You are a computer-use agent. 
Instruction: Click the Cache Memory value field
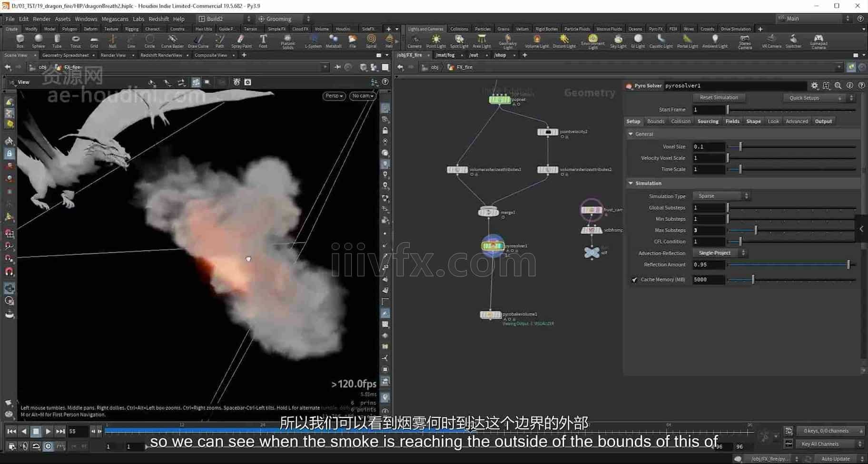click(709, 280)
